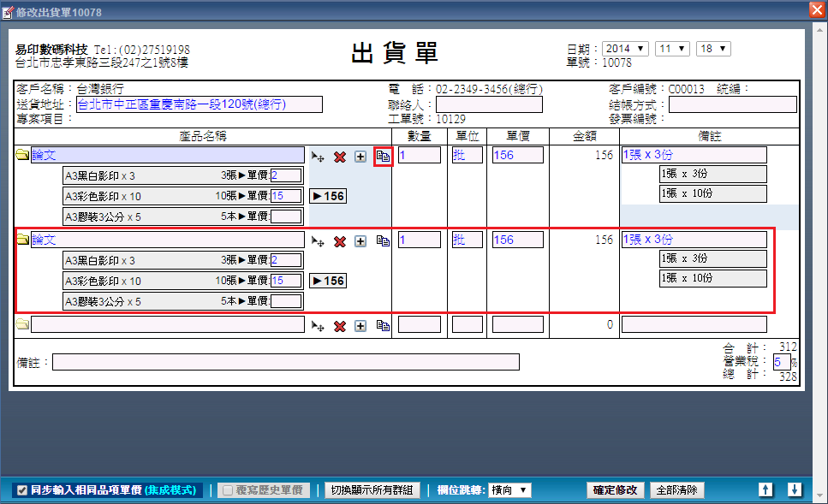The image size is (828, 504).
Task: Toggle 同步輸入相同品項單價 checkbox
Action: (x=22, y=491)
